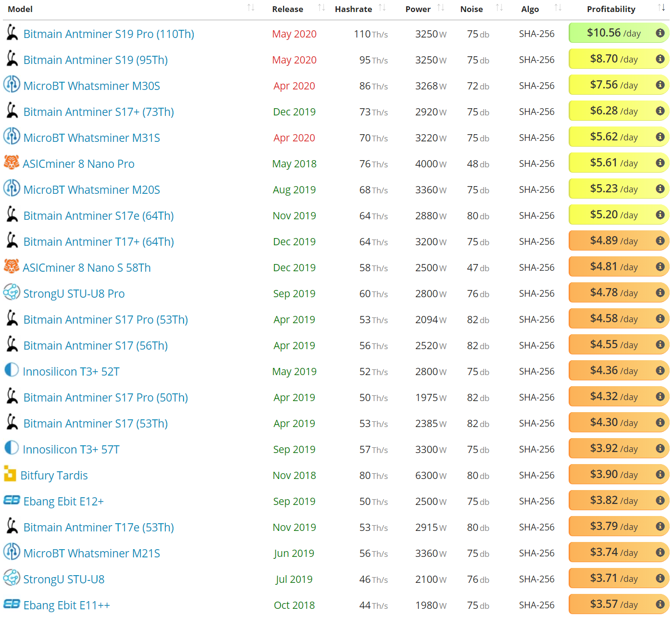Open info icon on $4.89 /day profitability
This screenshot has height=617, width=672.
coord(660,240)
